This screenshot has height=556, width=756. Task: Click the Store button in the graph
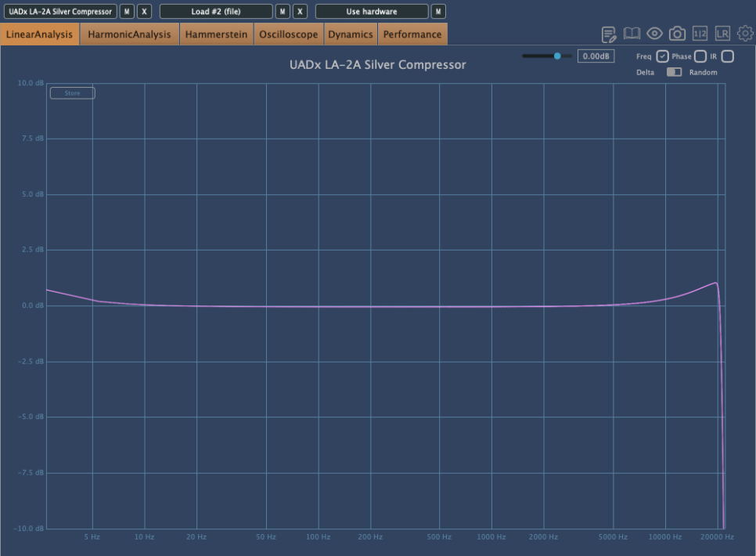tap(72, 93)
